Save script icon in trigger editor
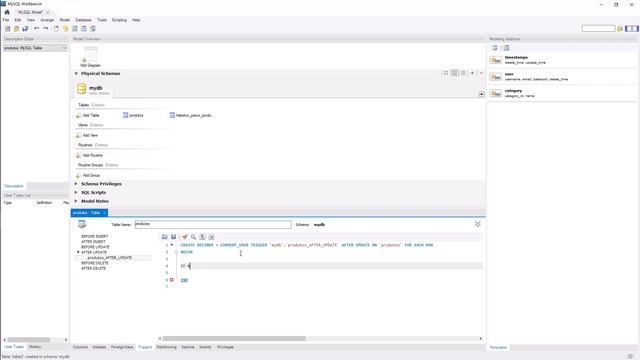The image size is (640, 360). [x=173, y=237]
